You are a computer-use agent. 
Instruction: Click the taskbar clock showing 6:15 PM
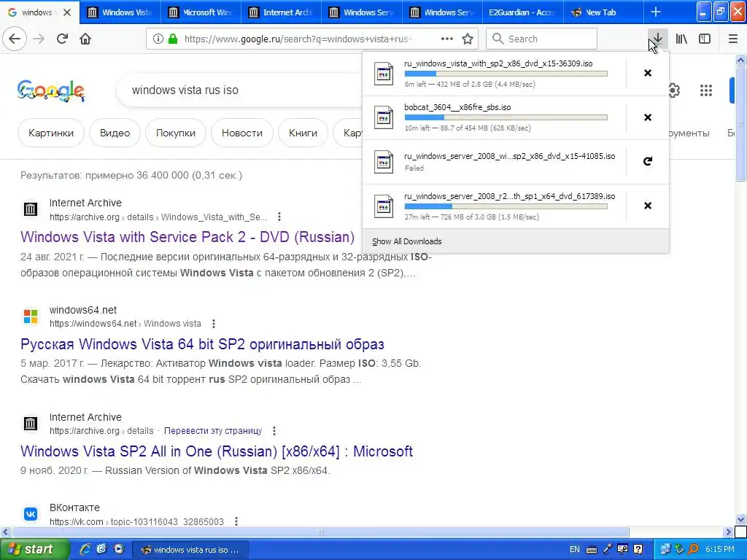720,550
